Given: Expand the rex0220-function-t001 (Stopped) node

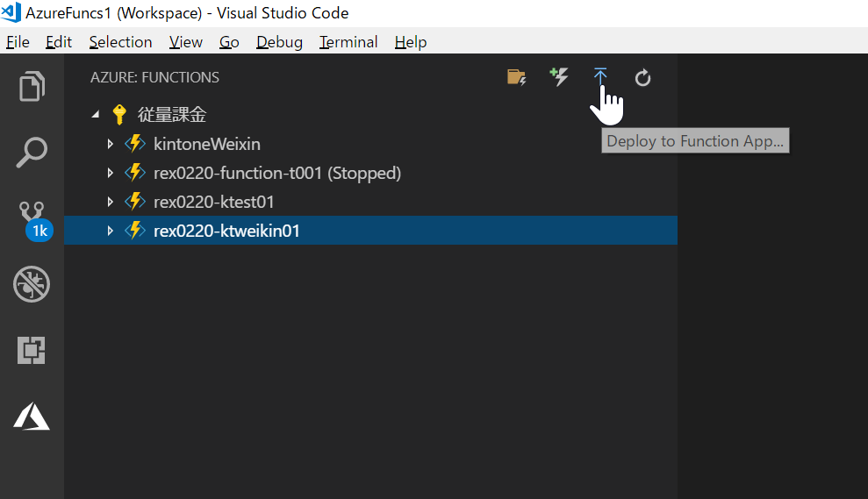Looking at the screenshot, I should (111, 173).
